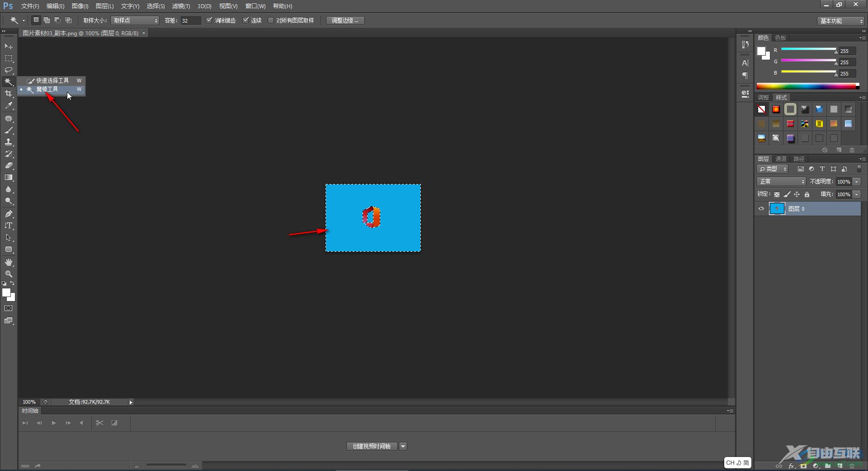Image resolution: width=868 pixels, height=471 pixels.
Task: Open the Sample Size dropdown
Action: 135,20
